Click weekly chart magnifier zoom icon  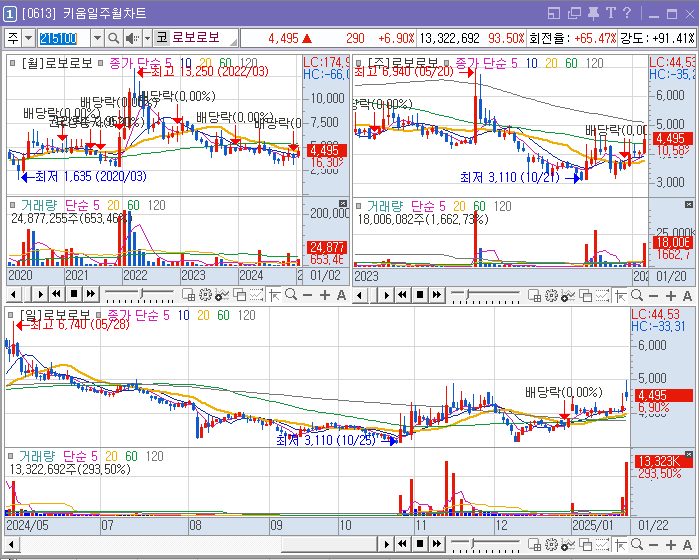[x=637, y=295]
